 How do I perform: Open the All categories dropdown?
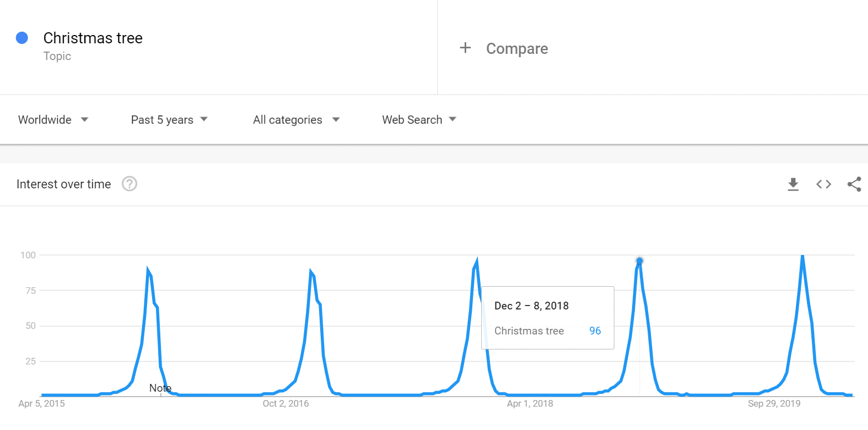(x=296, y=119)
